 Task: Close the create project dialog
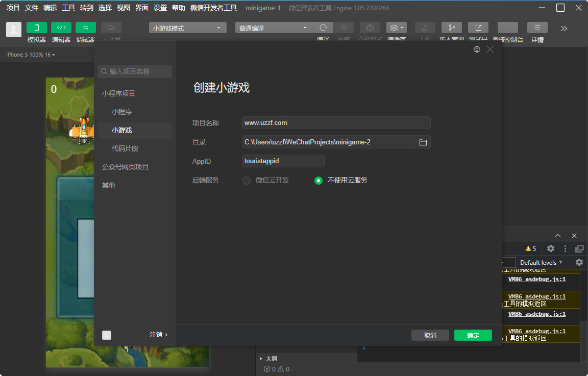[x=490, y=49]
